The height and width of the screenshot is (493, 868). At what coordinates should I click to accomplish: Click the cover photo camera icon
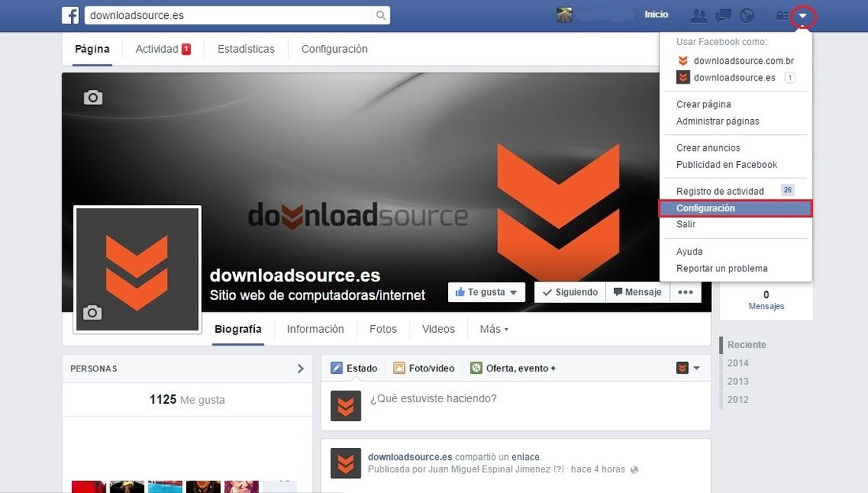93,97
